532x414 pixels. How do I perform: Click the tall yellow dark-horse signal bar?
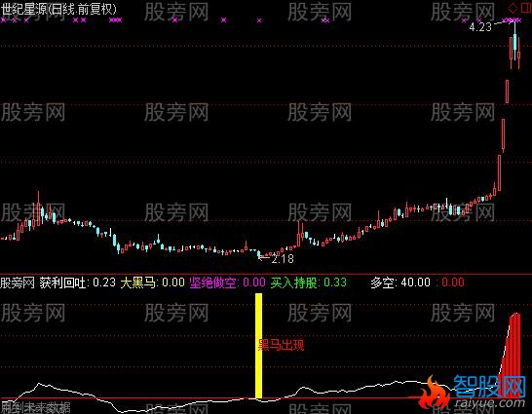click(258, 346)
